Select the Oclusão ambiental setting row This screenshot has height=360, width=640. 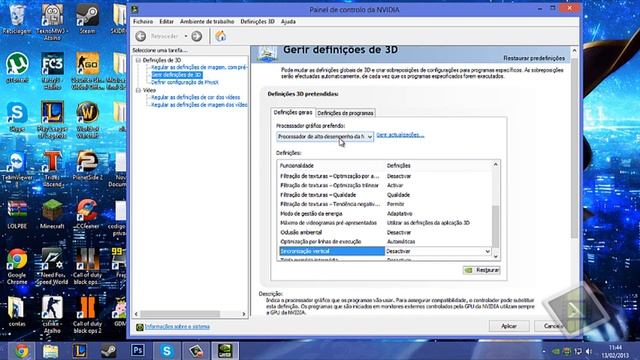(x=385, y=232)
